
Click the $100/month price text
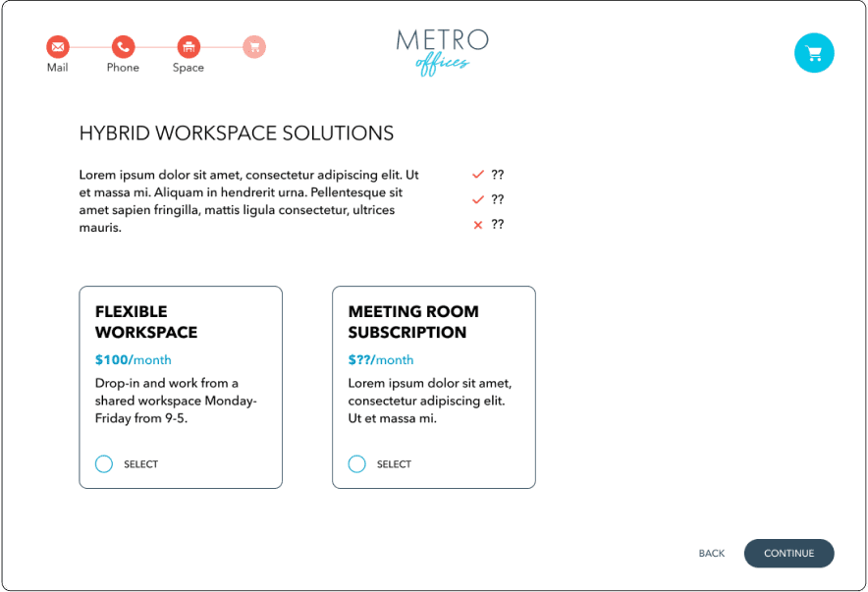(x=133, y=360)
